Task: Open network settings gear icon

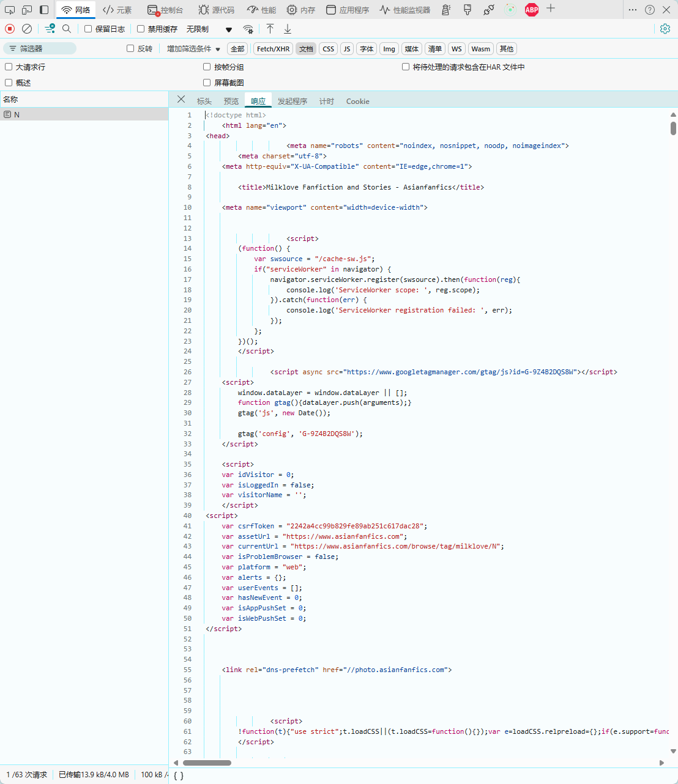Action: [665, 29]
